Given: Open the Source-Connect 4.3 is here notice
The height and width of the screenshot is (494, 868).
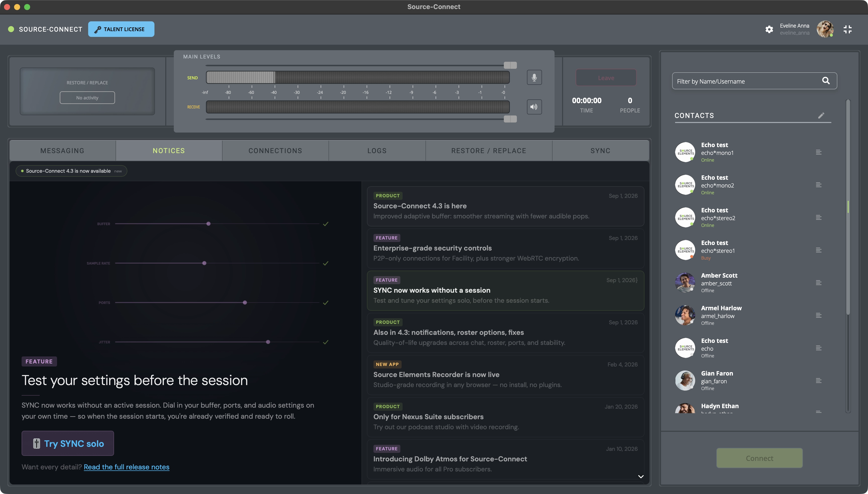Looking at the screenshot, I should pos(506,206).
